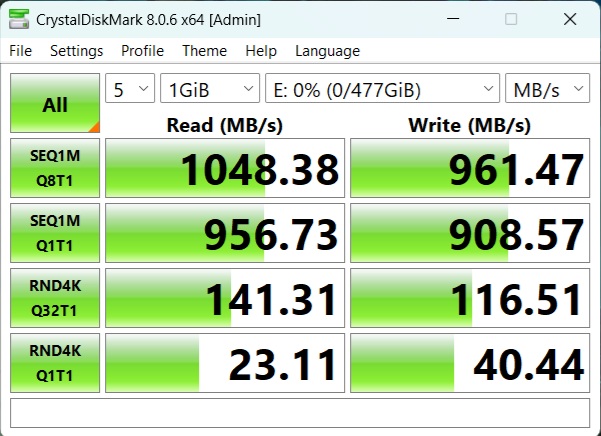This screenshot has width=601, height=436.
Task: Expand the test size dropdown showing 1GiB
Action: (210, 89)
